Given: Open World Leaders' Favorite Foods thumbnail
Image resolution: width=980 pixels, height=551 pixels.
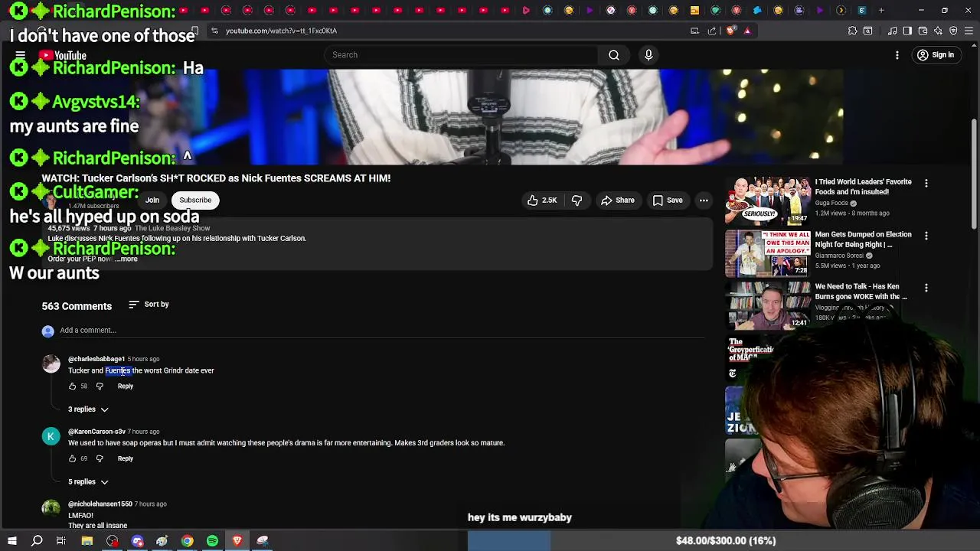Looking at the screenshot, I should coord(768,201).
